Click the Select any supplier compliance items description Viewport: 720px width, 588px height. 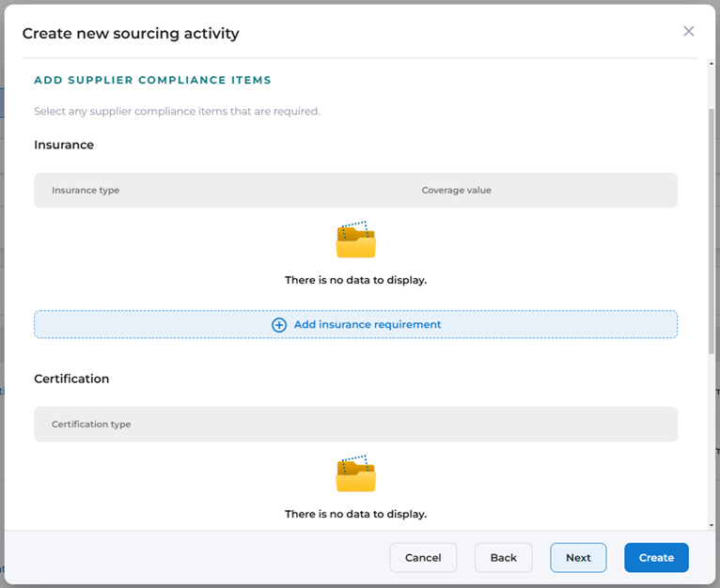pos(177,112)
